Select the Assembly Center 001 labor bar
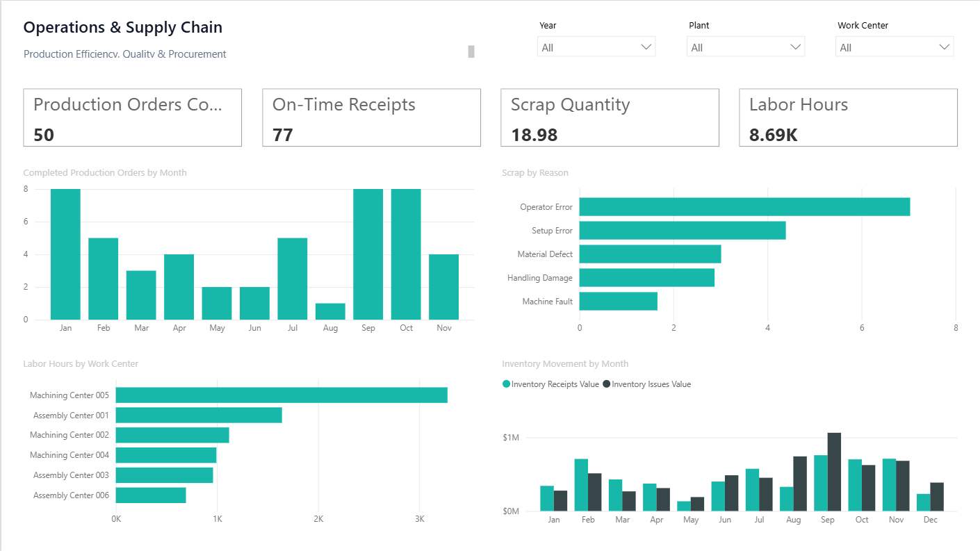This screenshot has height=551, width=980. (199, 416)
